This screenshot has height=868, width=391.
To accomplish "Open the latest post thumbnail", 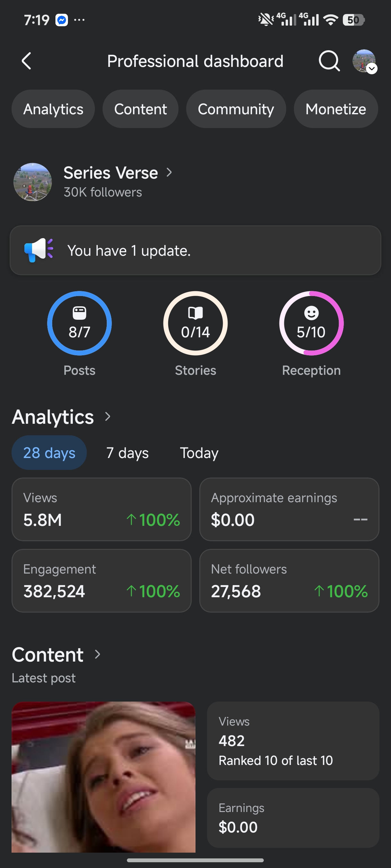I will point(103,777).
